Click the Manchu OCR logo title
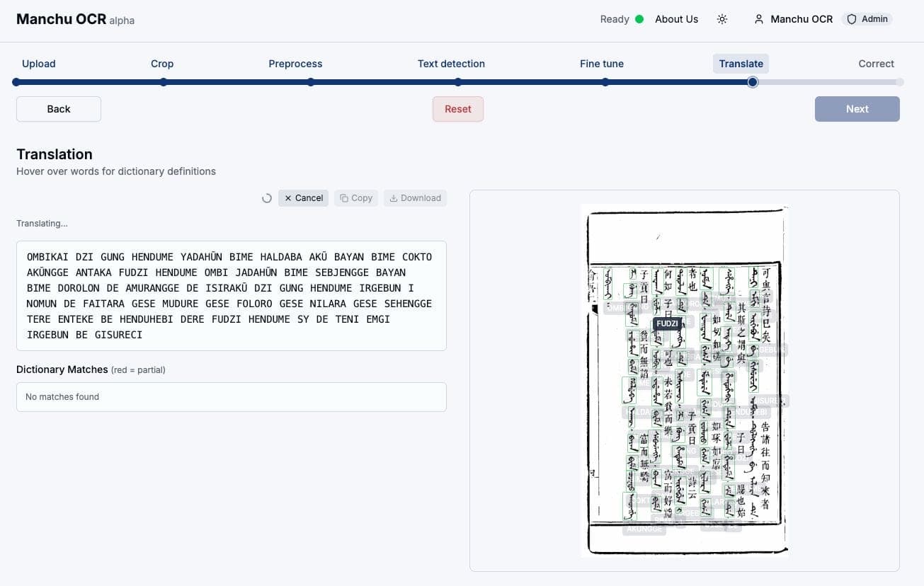Screen dimensions: 924x586 pos(61,19)
